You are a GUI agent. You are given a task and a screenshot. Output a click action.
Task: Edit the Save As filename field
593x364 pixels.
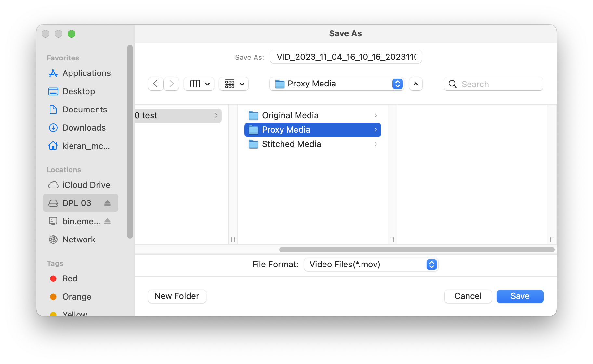pos(346,57)
